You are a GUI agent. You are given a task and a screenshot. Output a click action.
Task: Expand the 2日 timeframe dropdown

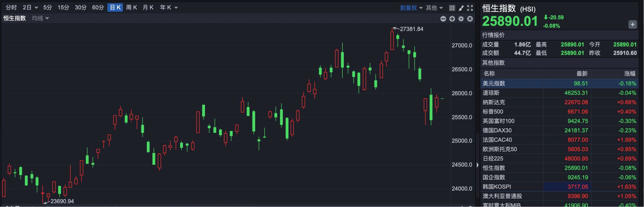(x=30, y=7)
